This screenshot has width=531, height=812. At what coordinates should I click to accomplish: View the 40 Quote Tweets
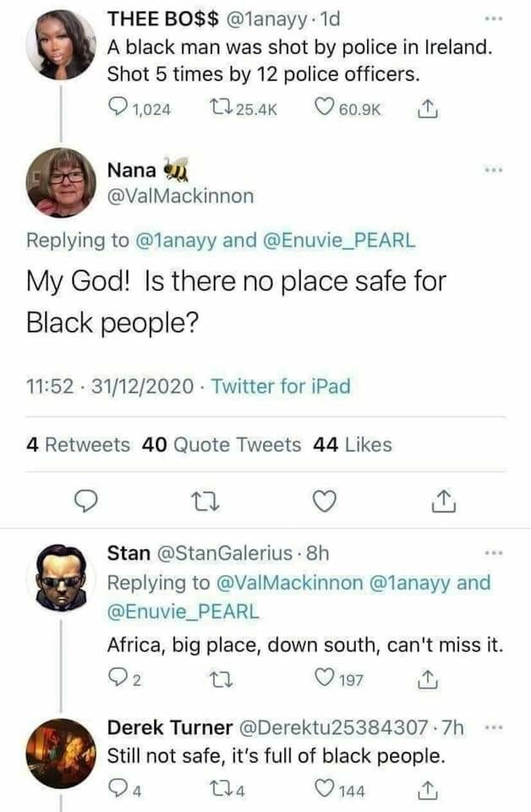[x=221, y=445]
